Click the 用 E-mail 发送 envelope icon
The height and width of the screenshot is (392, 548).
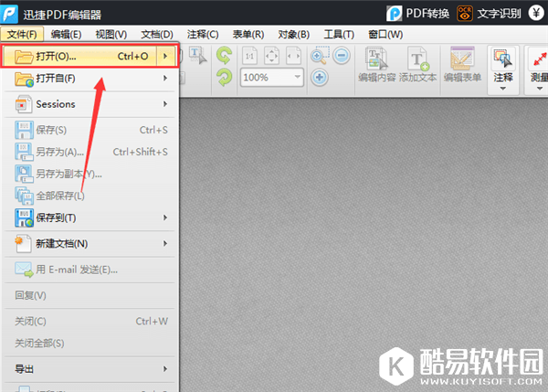(24, 270)
